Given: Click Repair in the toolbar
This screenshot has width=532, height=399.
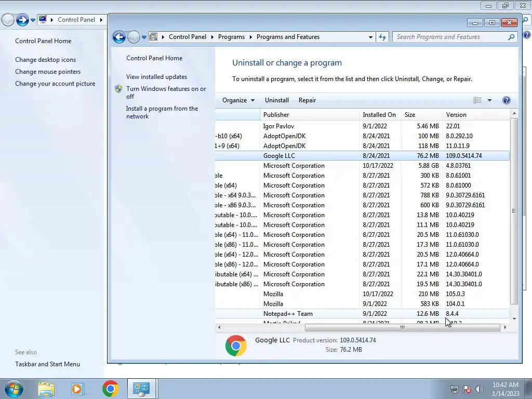Looking at the screenshot, I should point(308,100).
